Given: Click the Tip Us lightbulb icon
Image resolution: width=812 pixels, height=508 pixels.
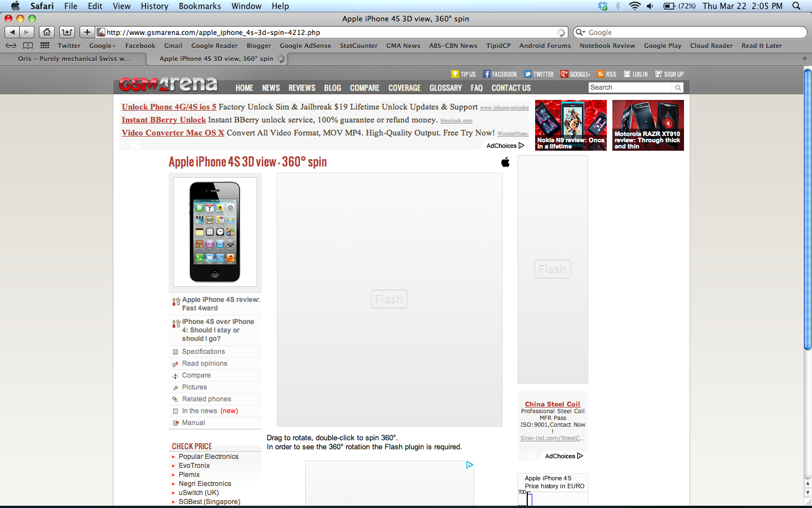Looking at the screenshot, I should (x=454, y=74).
